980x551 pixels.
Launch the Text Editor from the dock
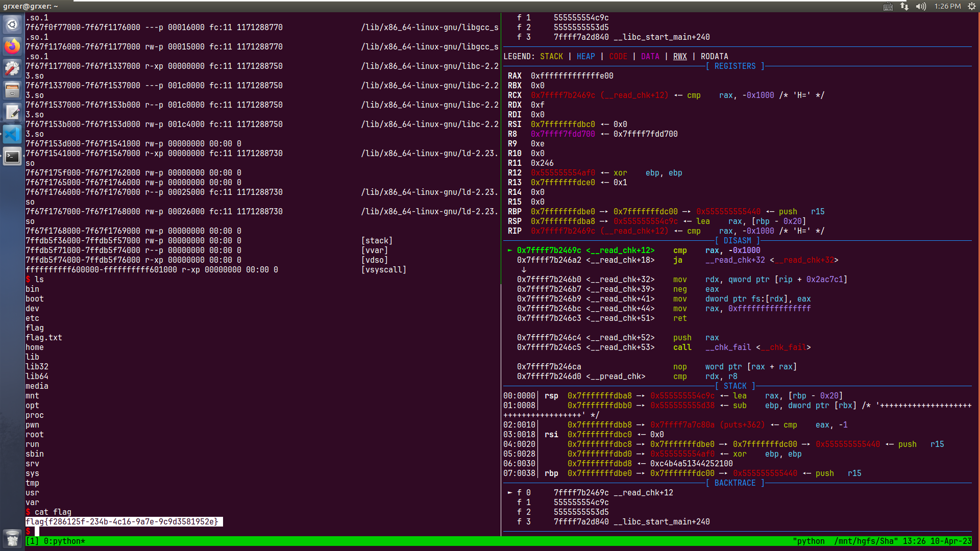tap(12, 112)
